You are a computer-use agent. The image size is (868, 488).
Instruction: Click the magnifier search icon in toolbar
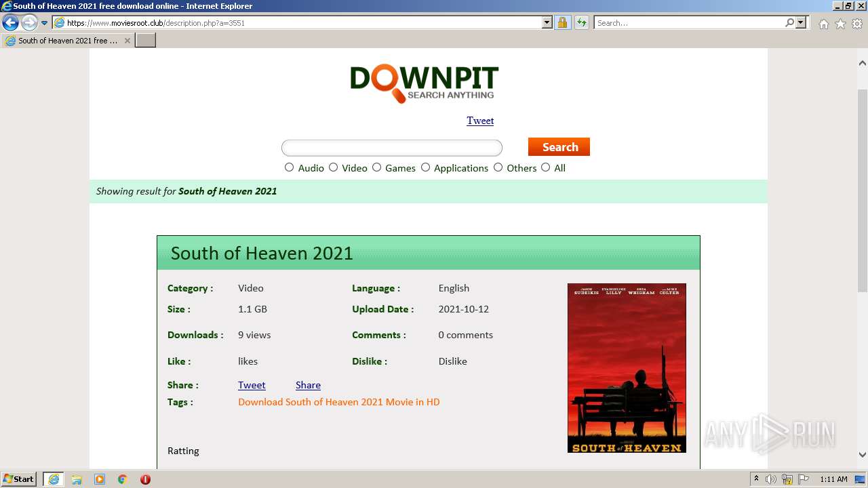click(789, 23)
